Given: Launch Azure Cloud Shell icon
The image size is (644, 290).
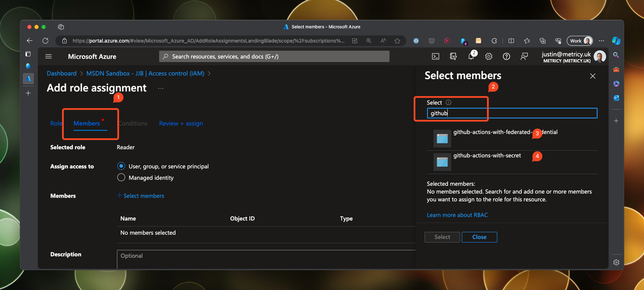Looking at the screenshot, I should point(436,56).
